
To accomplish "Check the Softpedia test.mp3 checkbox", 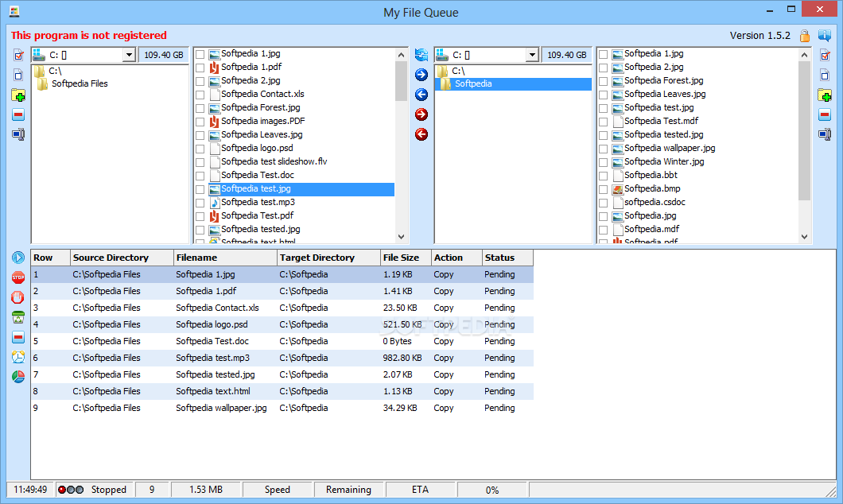I will point(200,203).
